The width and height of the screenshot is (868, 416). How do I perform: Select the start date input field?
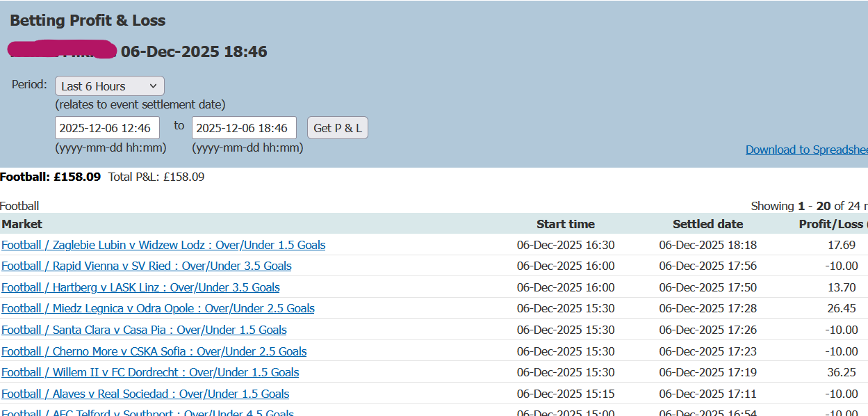(x=106, y=127)
